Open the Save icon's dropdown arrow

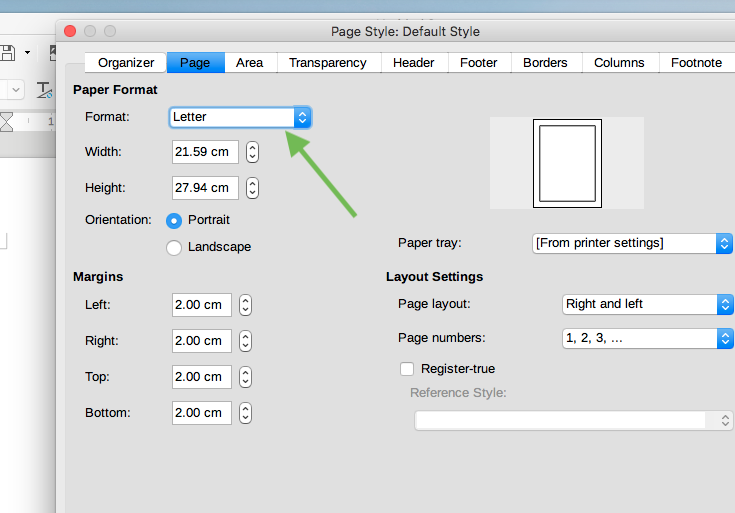click(x=27, y=52)
